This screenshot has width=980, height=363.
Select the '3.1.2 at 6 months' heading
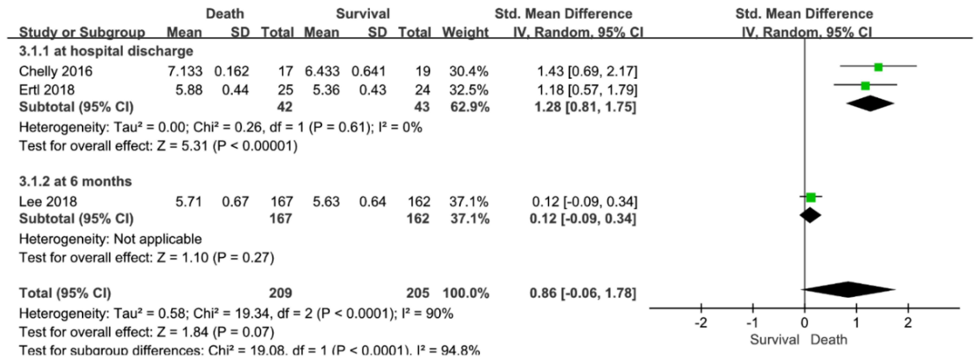point(75,181)
